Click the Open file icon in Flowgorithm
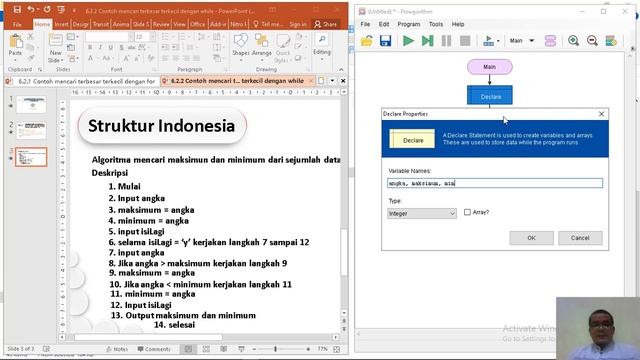This screenshot has width=640, height=360. 367,41
